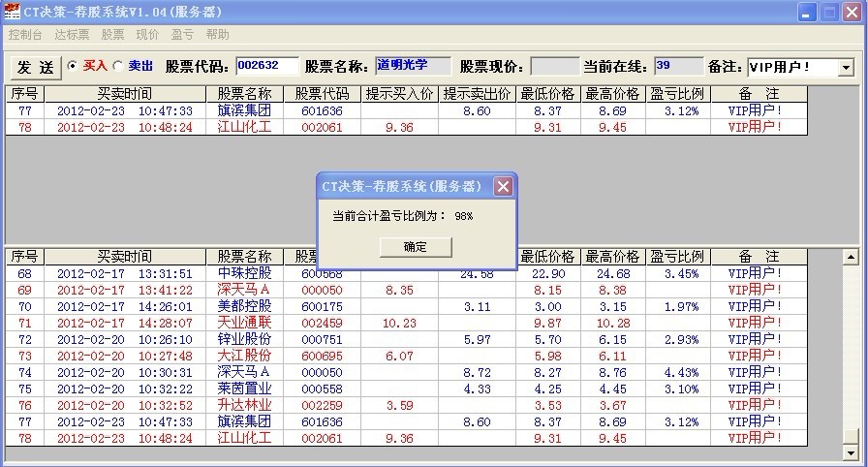868x467 pixels.
Task: Click the 股票代码 input field
Action: 267,65
